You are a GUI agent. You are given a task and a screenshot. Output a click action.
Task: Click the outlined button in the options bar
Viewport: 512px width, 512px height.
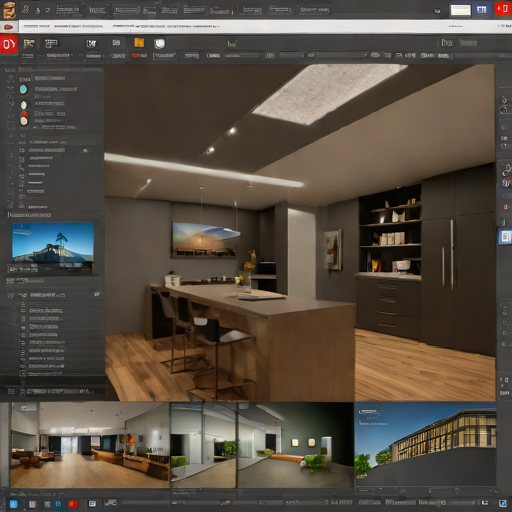(164, 56)
